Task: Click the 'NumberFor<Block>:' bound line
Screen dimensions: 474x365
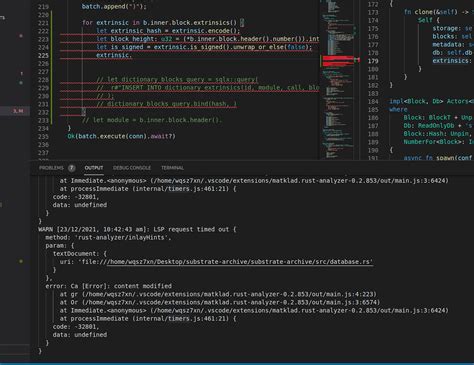Action: [x=438, y=142]
